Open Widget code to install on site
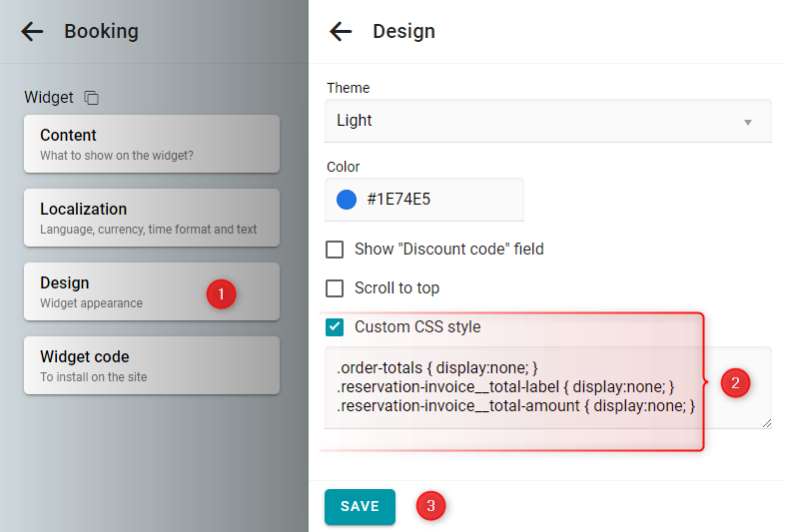The height and width of the screenshot is (532, 786). 152,365
